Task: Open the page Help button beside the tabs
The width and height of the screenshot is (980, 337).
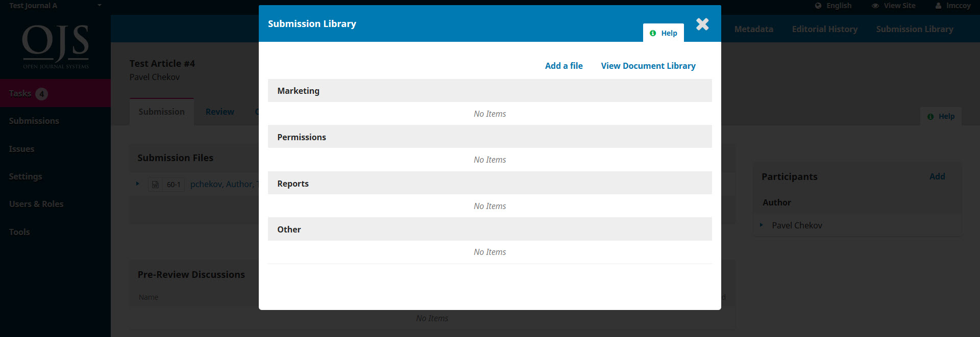Action: tap(941, 116)
